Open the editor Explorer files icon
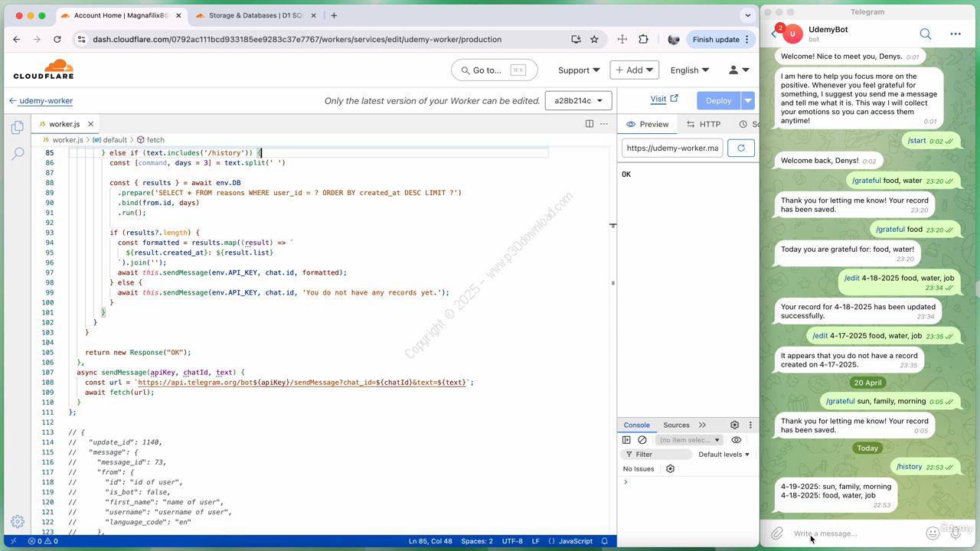 (17, 128)
